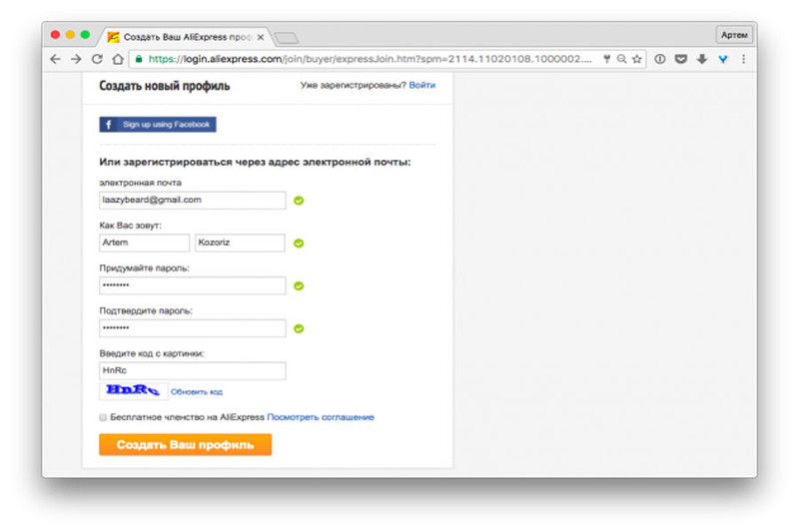This screenshot has width=799, height=532.
Task: Click the first name field 'Artem'
Action: pos(144,243)
